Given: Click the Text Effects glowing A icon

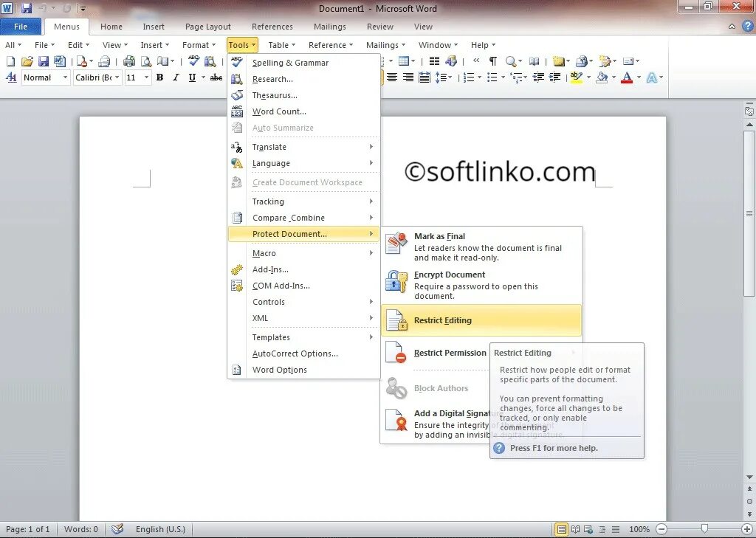Looking at the screenshot, I should pos(652,77).
